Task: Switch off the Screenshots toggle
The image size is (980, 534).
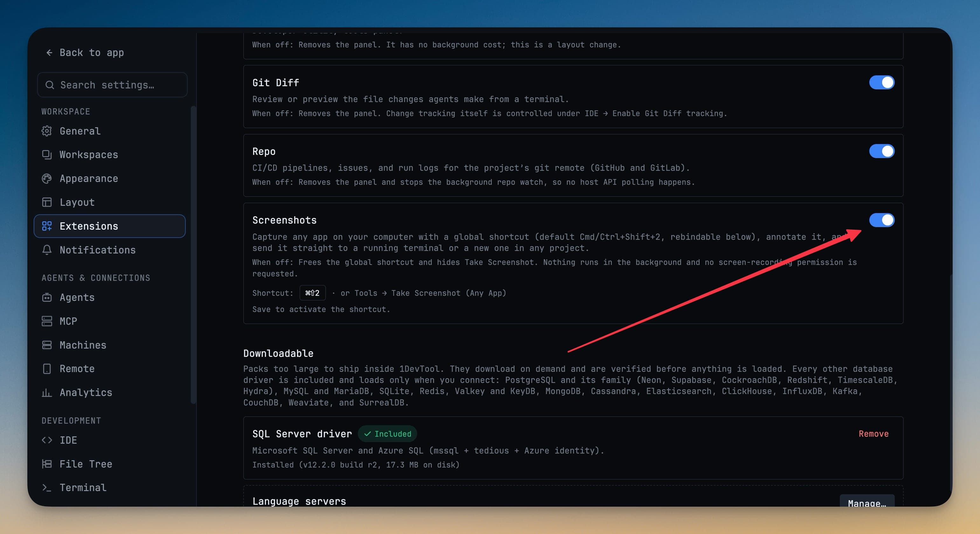Action: pos(881,220)
